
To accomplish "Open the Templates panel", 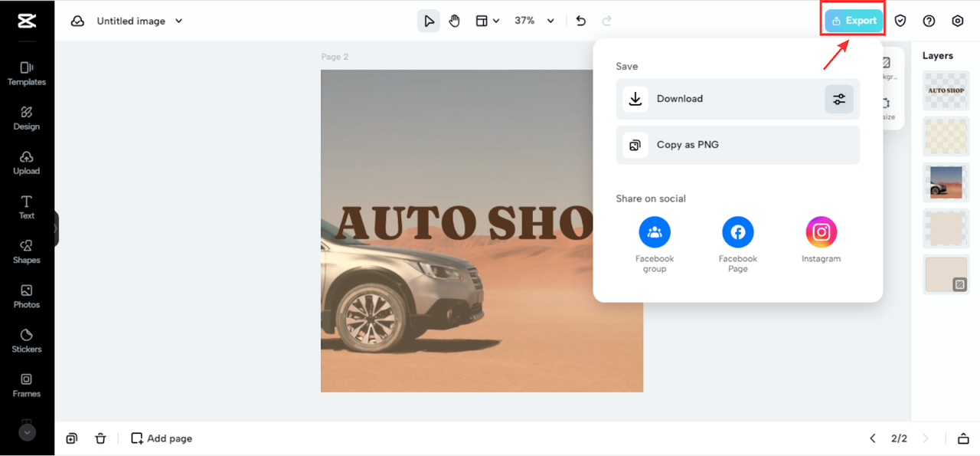I will tap(27, 74).
